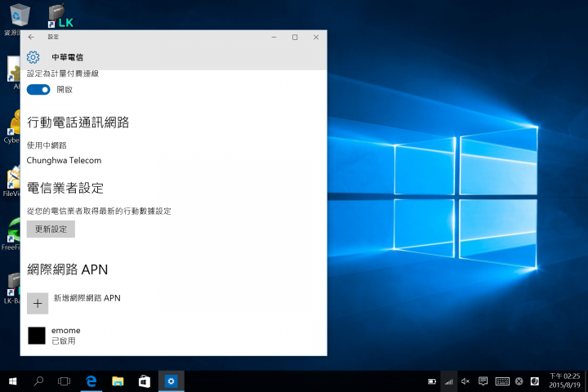
Task: Click the 新增網際網路 APN label
Action: coord(87,298)
